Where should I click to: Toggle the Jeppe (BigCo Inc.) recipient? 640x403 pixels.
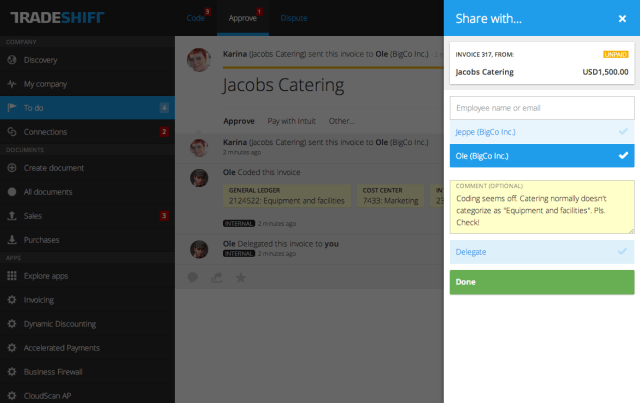click(x=542, y=131)
